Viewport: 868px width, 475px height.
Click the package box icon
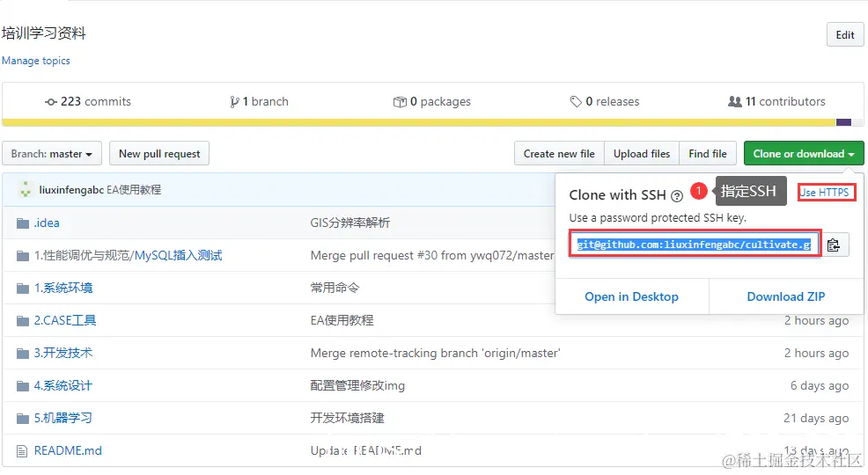[400, 102]
